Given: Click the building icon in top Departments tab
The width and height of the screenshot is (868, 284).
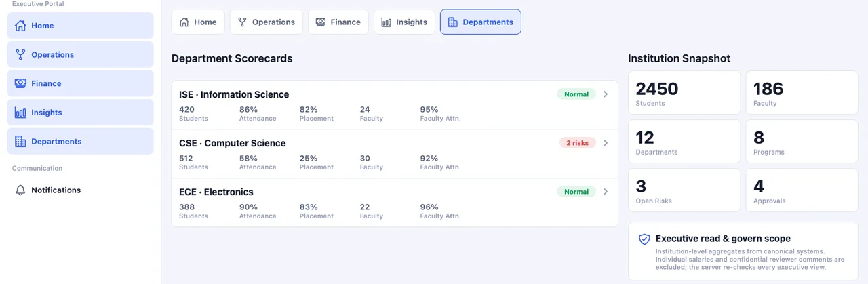Looking at the screenshot, I should (453, 22).
